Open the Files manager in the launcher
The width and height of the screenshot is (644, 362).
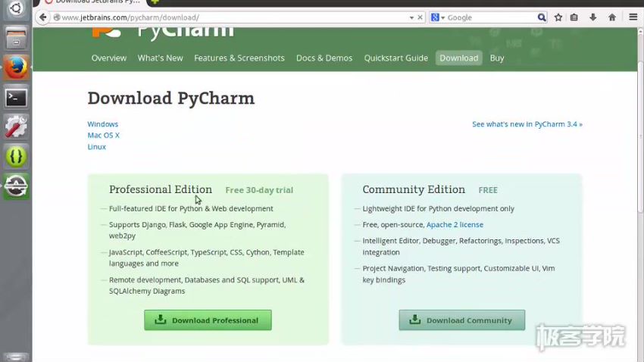point(16,39)
